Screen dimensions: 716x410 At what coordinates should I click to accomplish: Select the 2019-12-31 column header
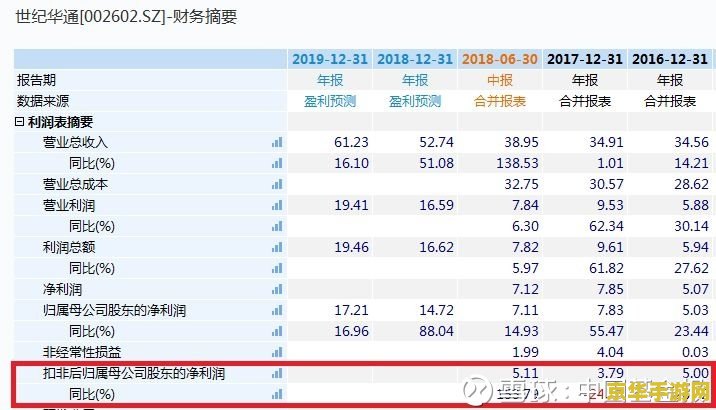pos(330,59)
